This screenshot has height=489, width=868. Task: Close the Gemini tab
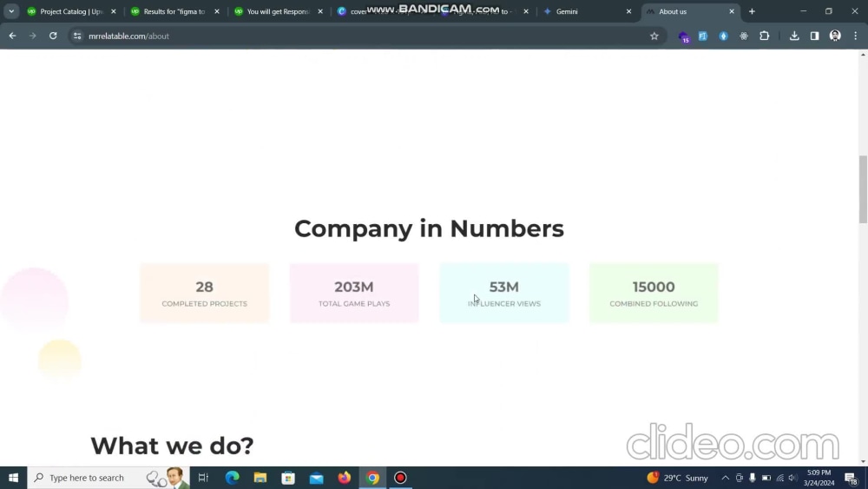pos(628,11)
